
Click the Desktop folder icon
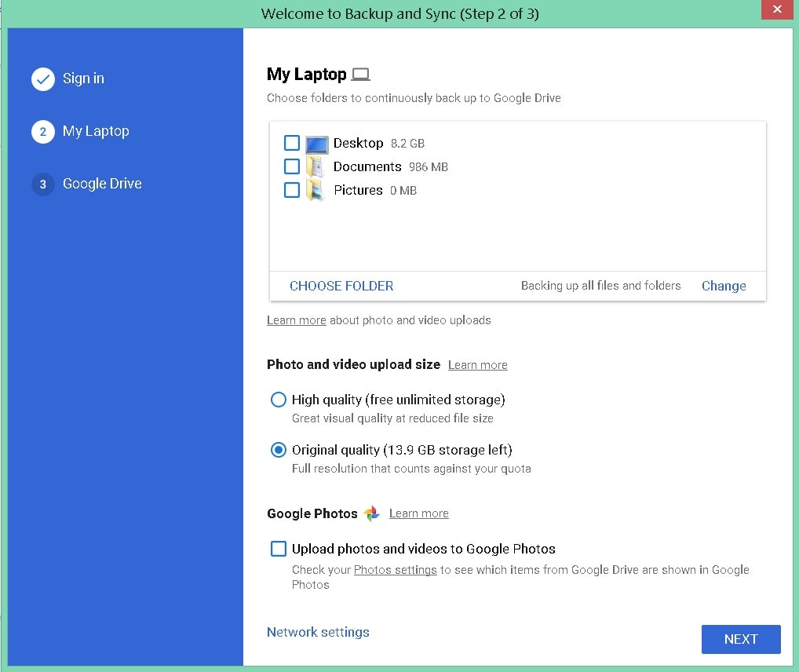[316, 144]
